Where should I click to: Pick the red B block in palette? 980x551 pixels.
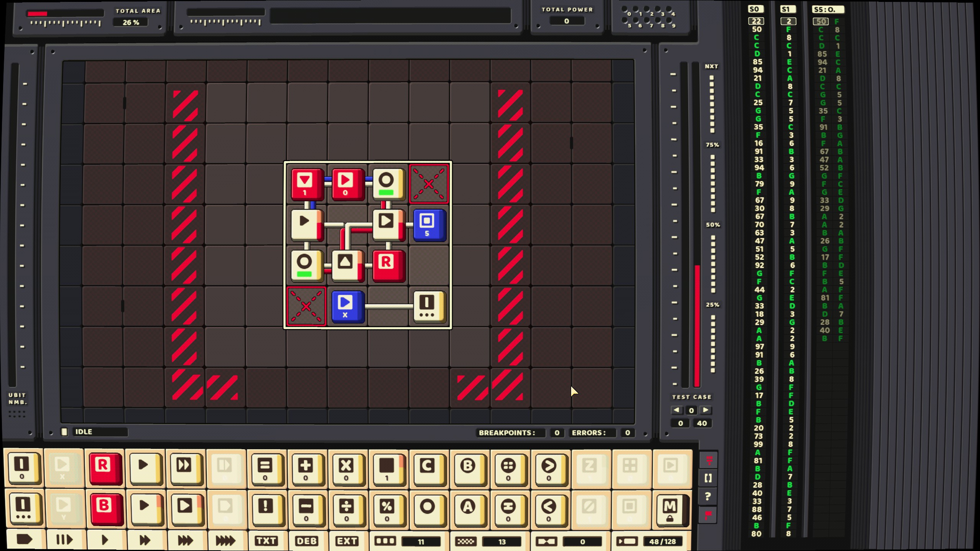tap(106, 509)
